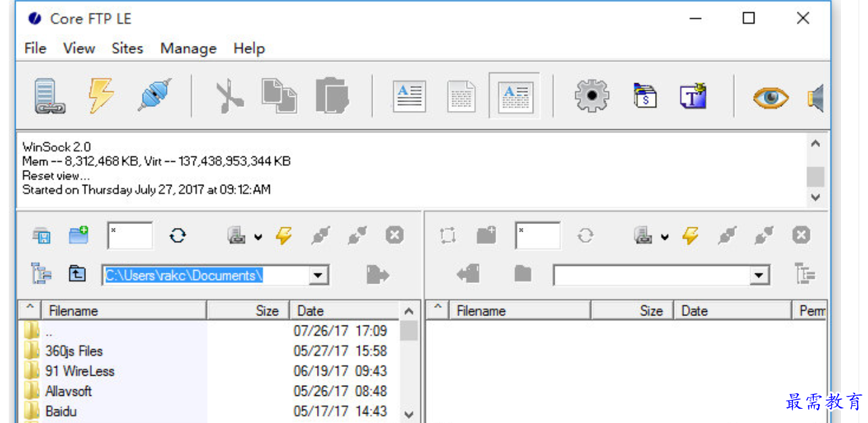Open the remote path dropdown arrow
Viewport: 868px width, 423px height.
(x=761, y=275)
